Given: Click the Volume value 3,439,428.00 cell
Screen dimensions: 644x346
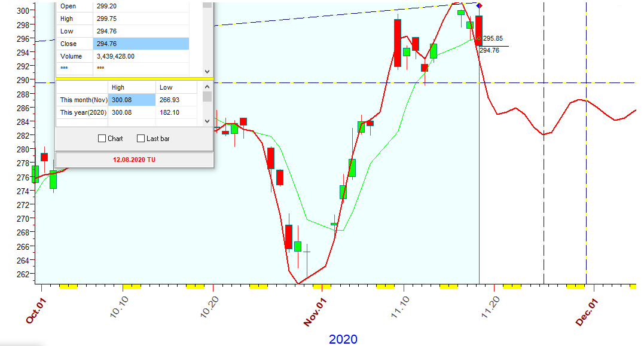Looking at the screenshot, I should click(x=141, y=56).
